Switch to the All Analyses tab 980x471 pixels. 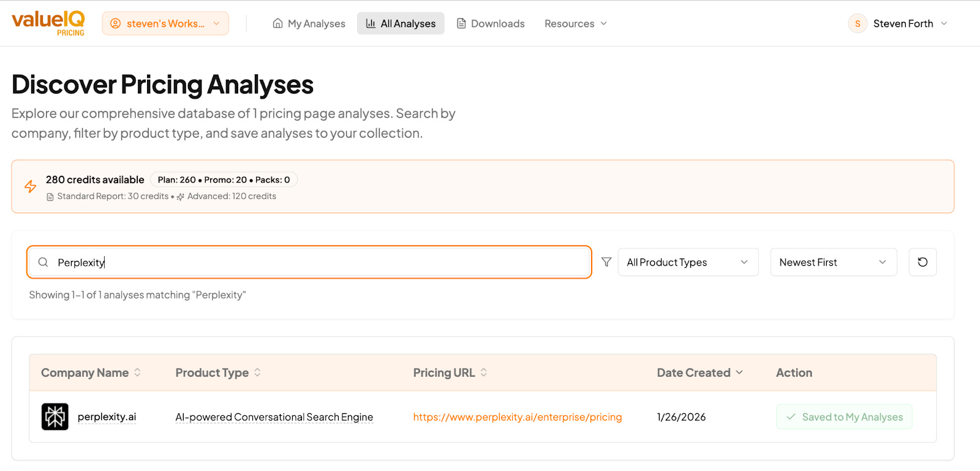pyautogui.click(x=401, y=24)
